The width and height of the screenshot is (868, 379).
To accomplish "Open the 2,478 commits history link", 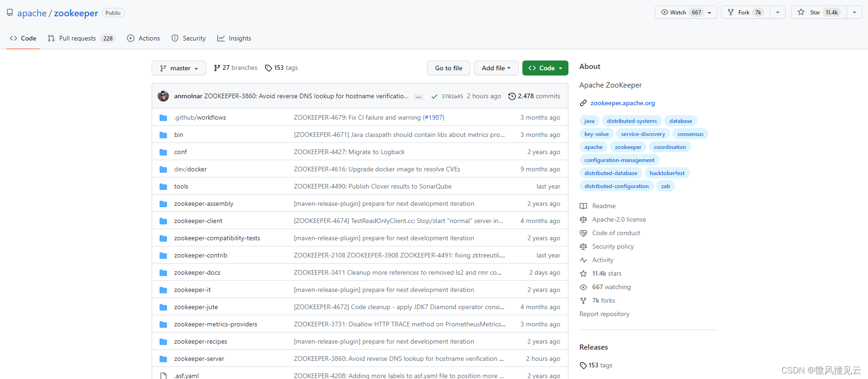I will (x=534, y=96).
